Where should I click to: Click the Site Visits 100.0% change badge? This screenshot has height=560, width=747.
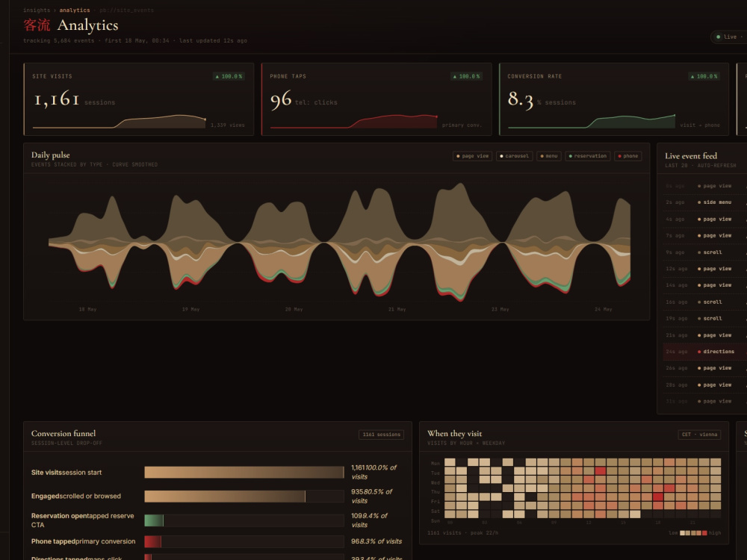point(229,76)
